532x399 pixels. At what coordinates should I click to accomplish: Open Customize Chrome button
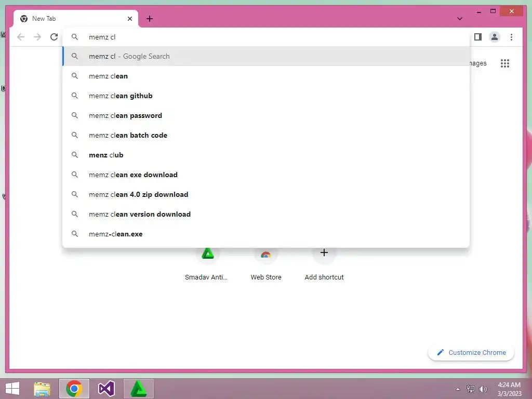tap(471, 353)
